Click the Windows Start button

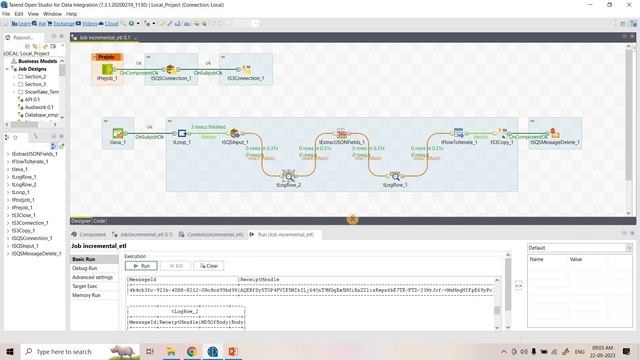10,351
